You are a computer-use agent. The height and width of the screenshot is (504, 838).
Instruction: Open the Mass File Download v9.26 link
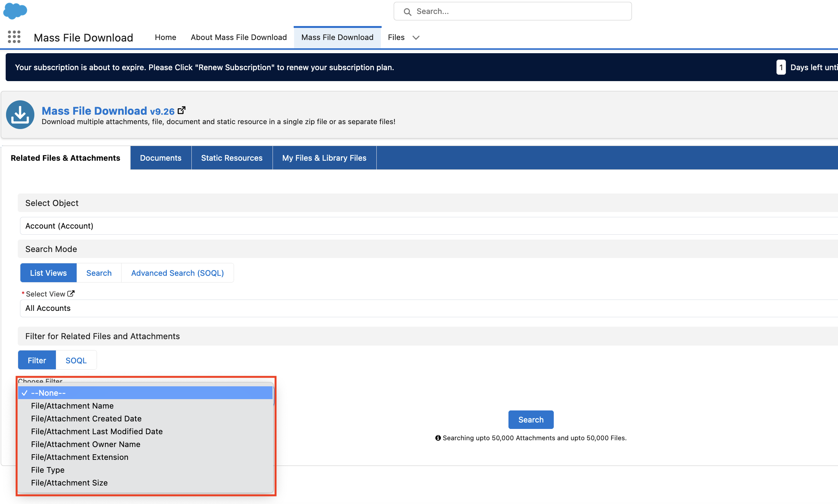108,111
